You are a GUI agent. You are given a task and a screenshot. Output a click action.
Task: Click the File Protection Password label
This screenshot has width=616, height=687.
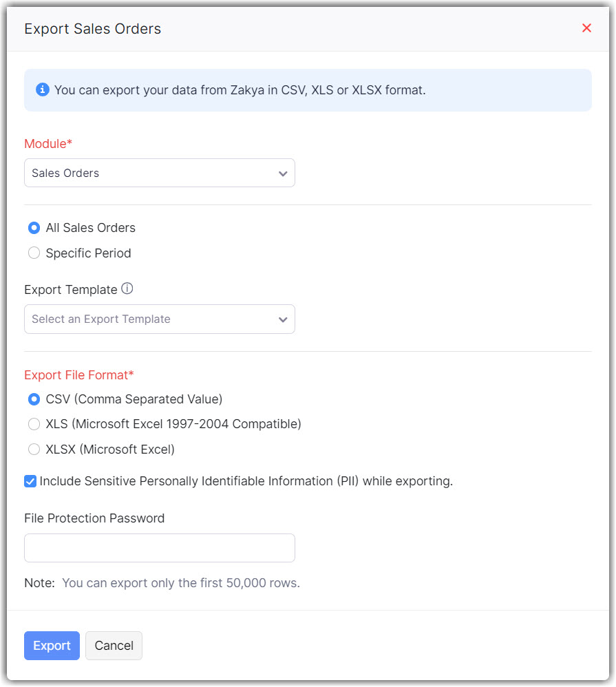pyautogui.click(x=94, y=518)
